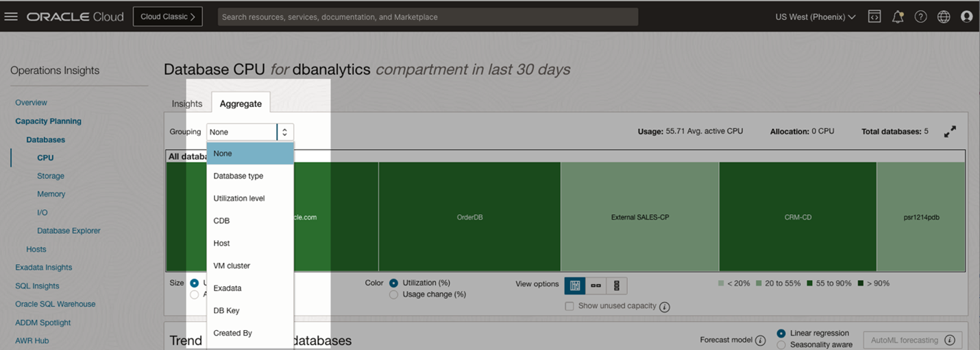Screen dimensions: 980x350
Task: Select the OrderDB treemap tile
Action: click(x=469, y=217)
